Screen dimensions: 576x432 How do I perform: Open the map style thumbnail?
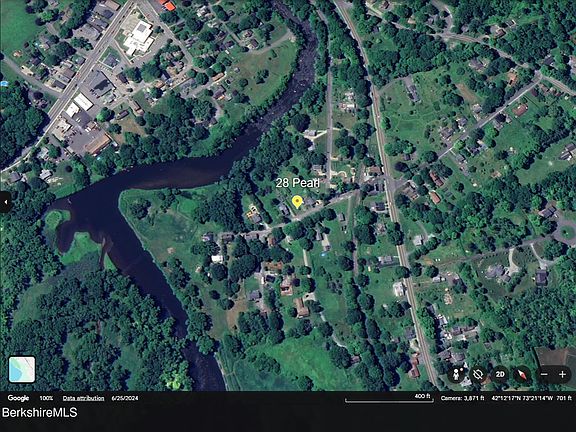click(x=22, y=369)
